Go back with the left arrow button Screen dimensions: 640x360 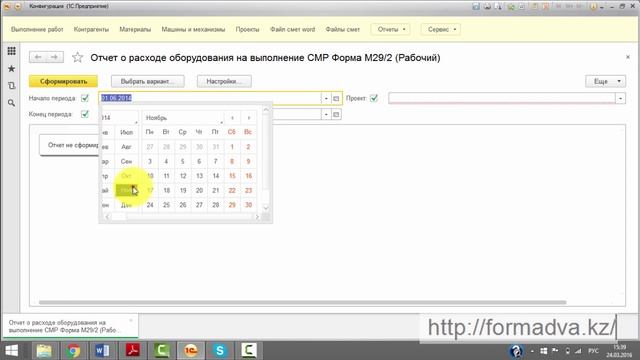(38, 57)
